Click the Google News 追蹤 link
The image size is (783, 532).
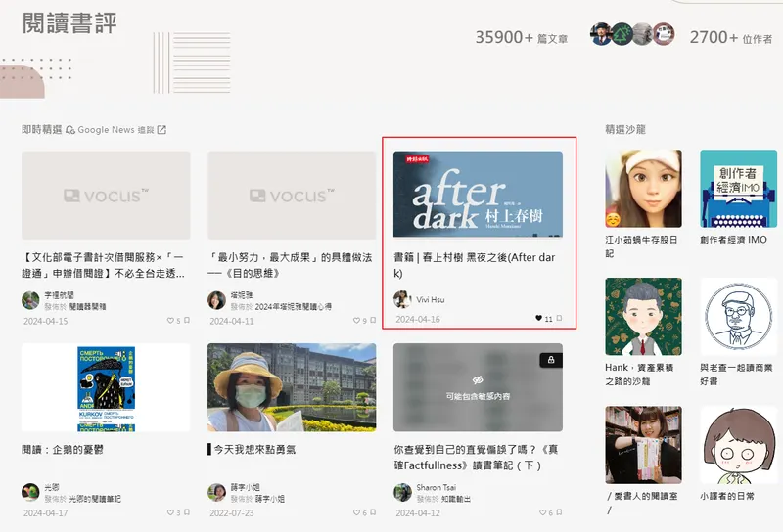point(115,130)
